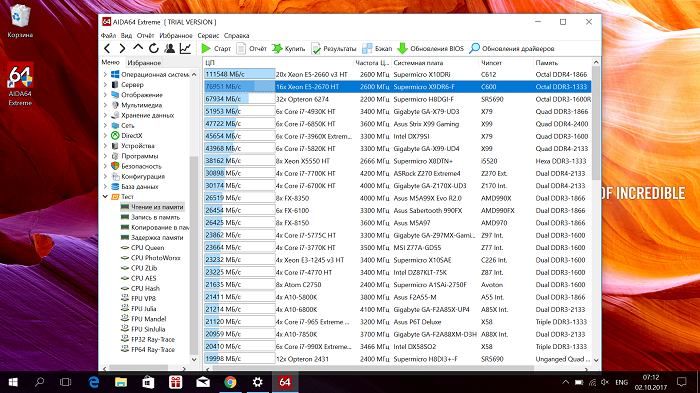Go back with the left arrow icon
This screenshot has width=700, height=393.
click(107, 49)
